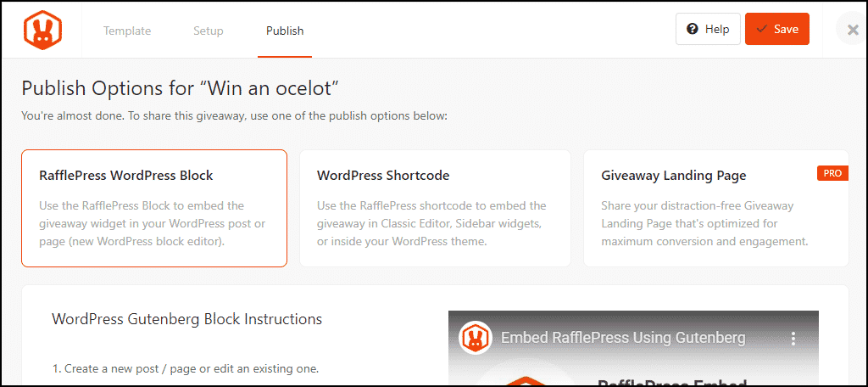Click the WordPress Gutenberg Block Instructions heading
Image resolution: width=868 pixels, height=387 pixels.
click(x=187, y=319)
